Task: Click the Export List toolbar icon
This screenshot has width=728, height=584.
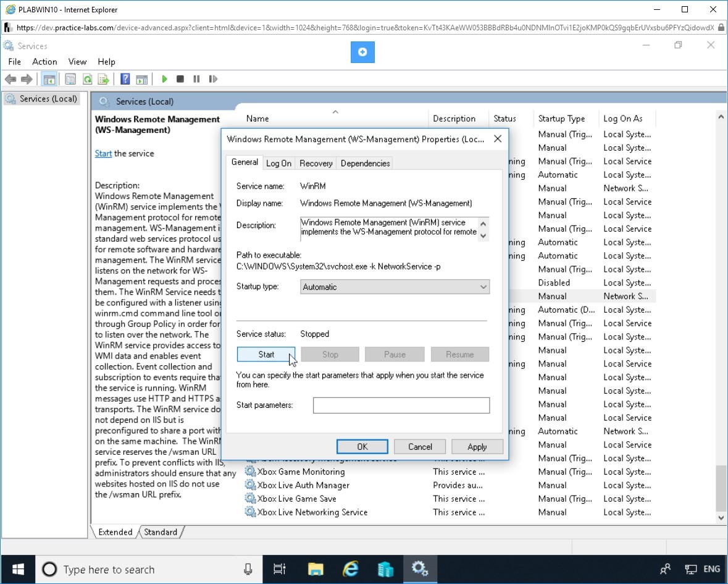Action: coord(103,79)
